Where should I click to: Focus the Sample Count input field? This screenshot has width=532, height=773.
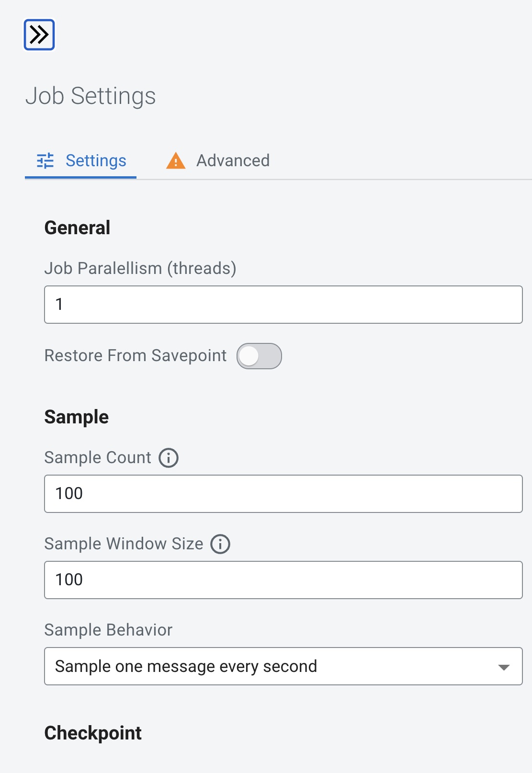click(283, 494)
